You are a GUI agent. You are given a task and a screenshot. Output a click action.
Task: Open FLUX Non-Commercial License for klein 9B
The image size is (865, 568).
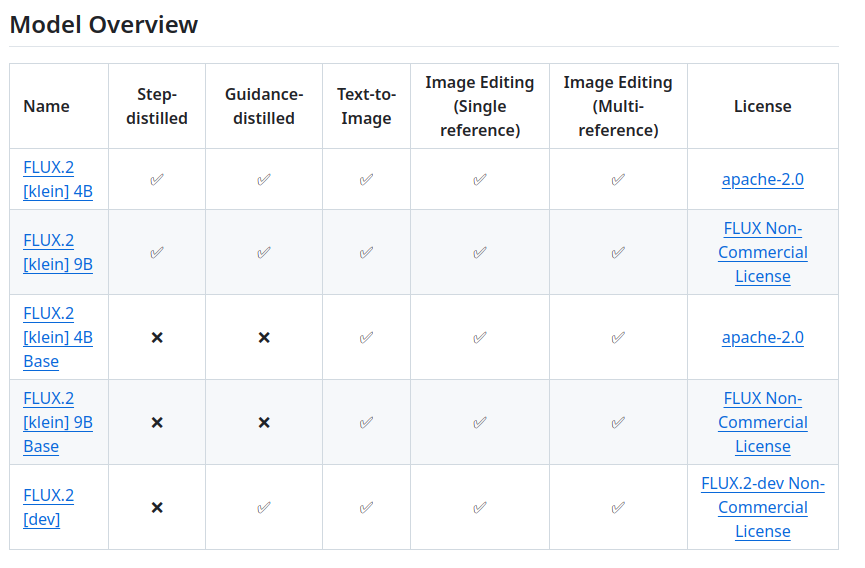(762, 252)
